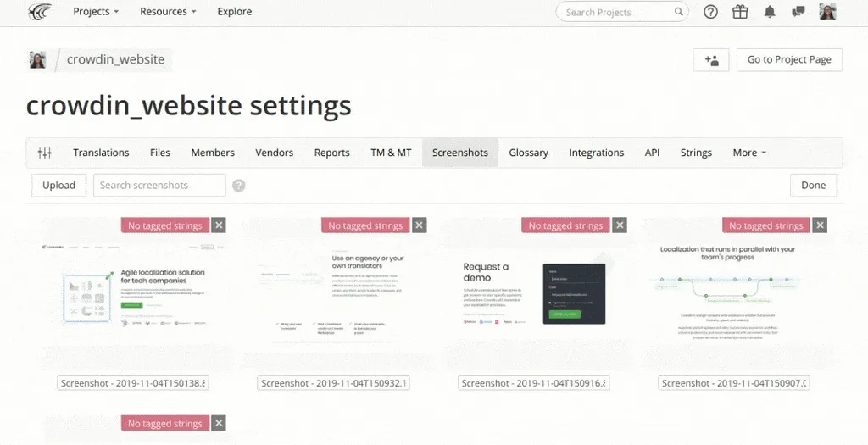Open the messages chat icon

point(798,12)
